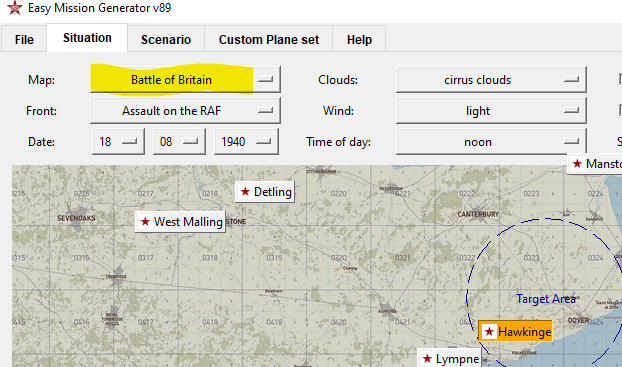
Task: Switch to the Scenario tab
Action: (x=166, y=39)
